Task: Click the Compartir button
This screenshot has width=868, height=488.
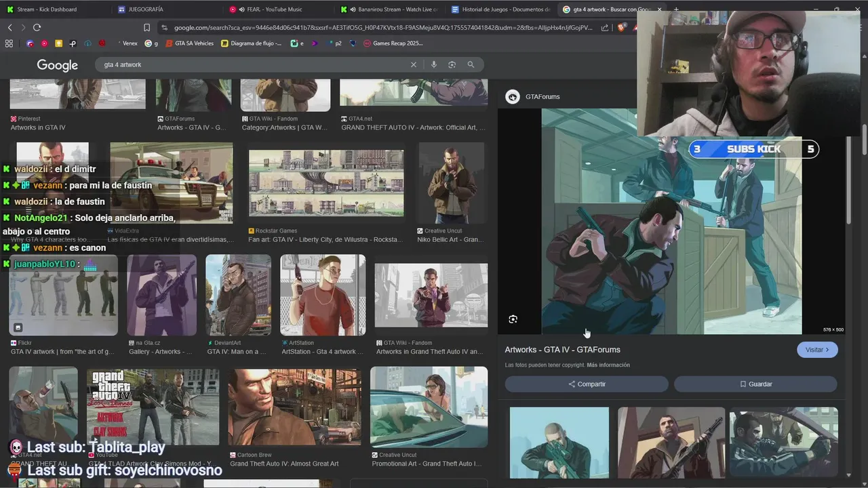Action: tap(587, 384)
